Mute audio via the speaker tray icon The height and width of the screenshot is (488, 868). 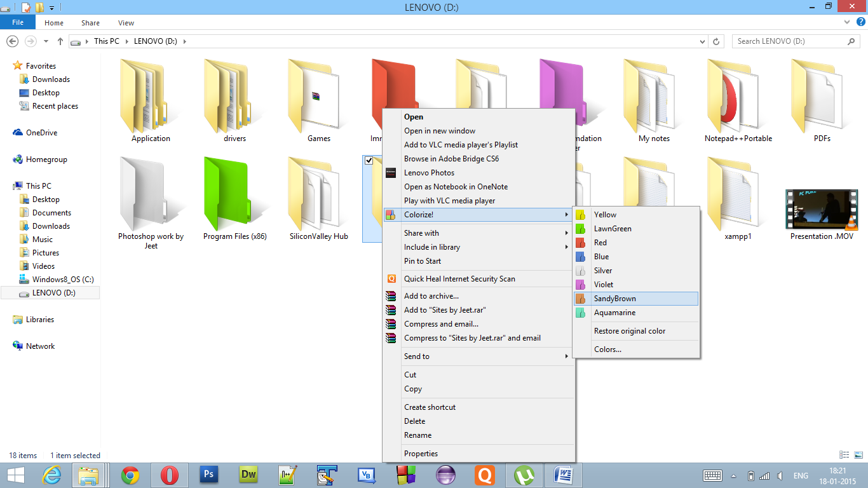(780, 475)
